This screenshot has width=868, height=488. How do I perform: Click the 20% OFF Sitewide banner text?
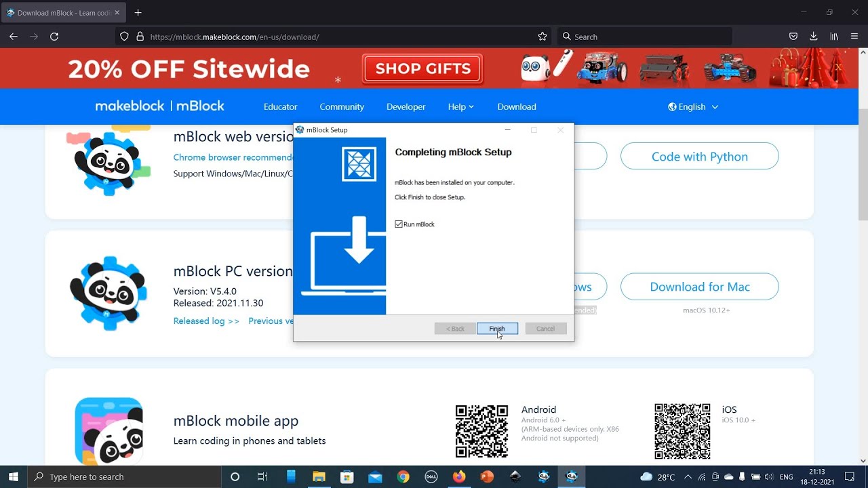(189, 68)
